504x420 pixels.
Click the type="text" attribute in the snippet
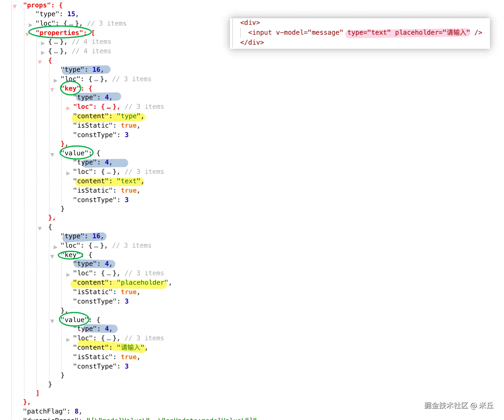pyautogui.click(x=369, y=32)
